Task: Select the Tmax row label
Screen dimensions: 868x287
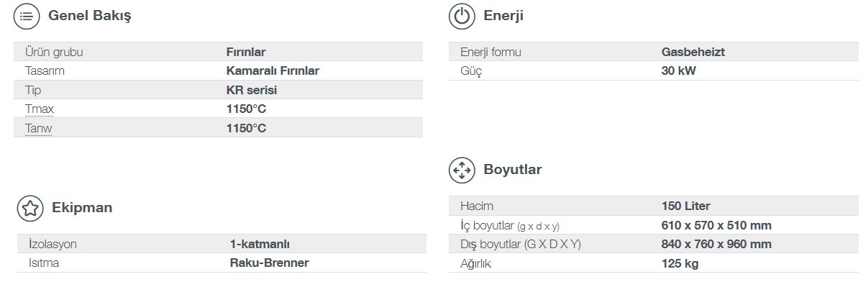Action: 40,109
